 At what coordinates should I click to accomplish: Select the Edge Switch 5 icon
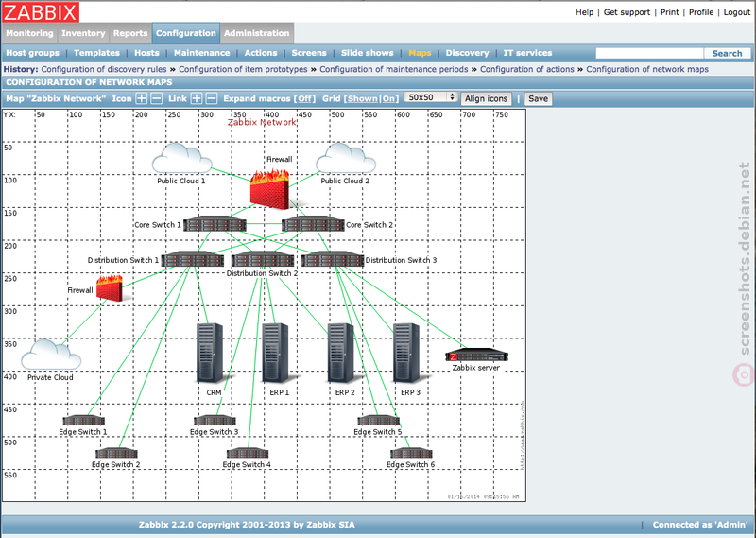click(379, 420)
